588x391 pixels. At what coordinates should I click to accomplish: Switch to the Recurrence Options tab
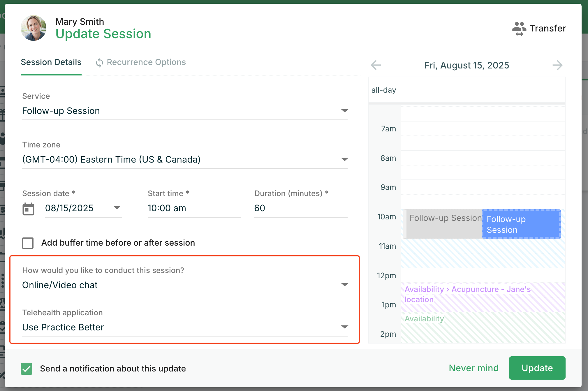[146, 62]
